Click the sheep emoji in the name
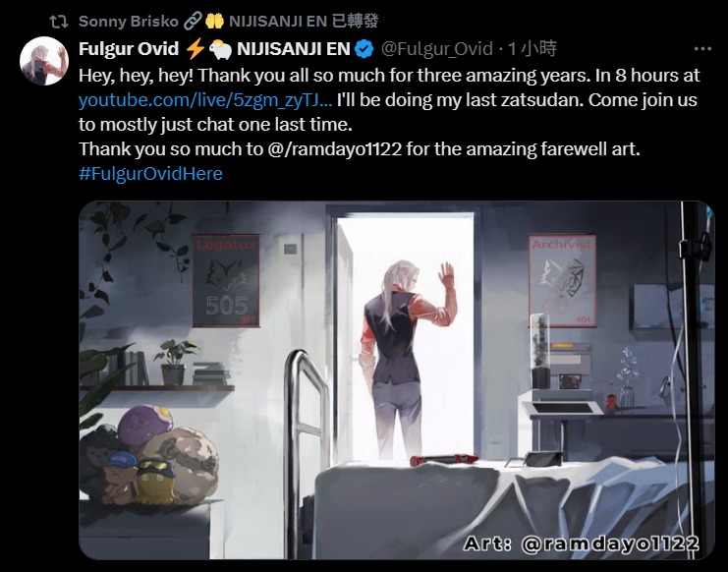The width and height of the screenshot is (728, 572). coord(220,49)
